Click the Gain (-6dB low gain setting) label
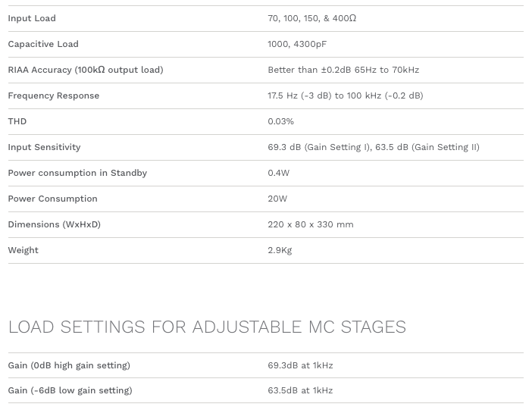This screenshot has width=532, height=407. pos(70,390)
